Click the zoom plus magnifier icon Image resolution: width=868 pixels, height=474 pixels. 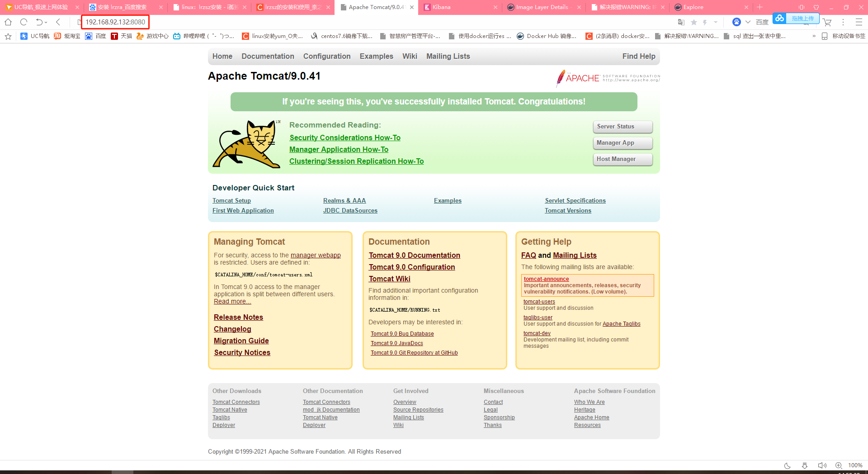pyautogui.click(x=839, y=465)
